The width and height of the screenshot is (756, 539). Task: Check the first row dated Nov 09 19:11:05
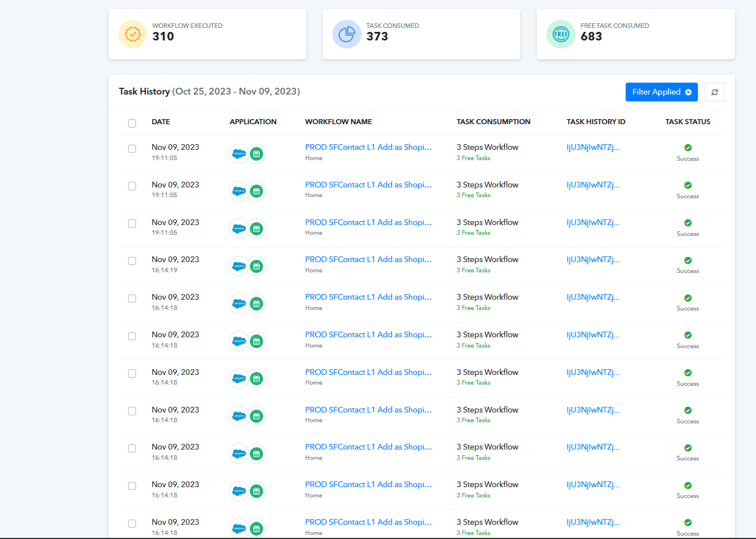point(132,149)
